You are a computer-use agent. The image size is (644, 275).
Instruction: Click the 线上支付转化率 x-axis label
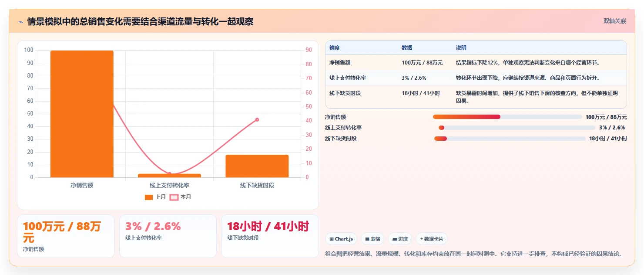169,185
